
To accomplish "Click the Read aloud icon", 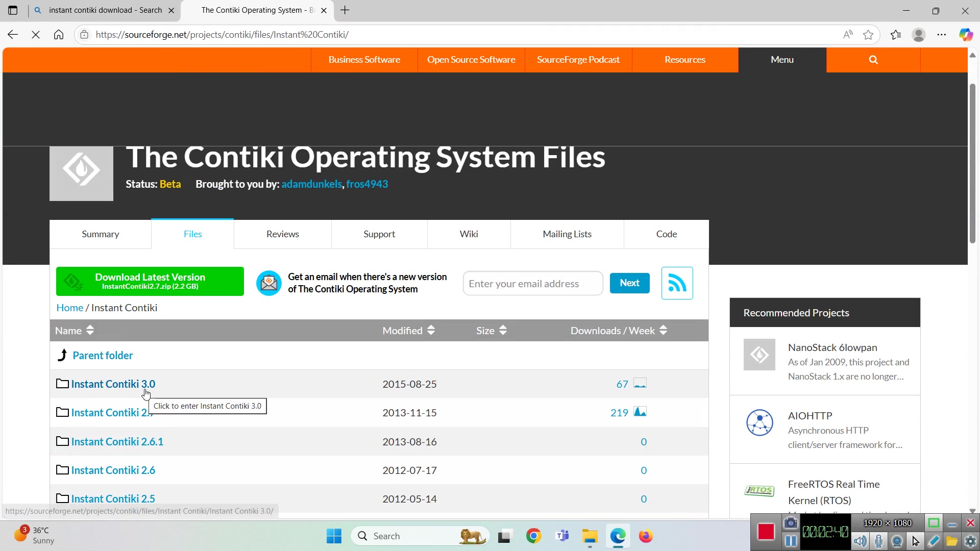I will coord(848,35).
